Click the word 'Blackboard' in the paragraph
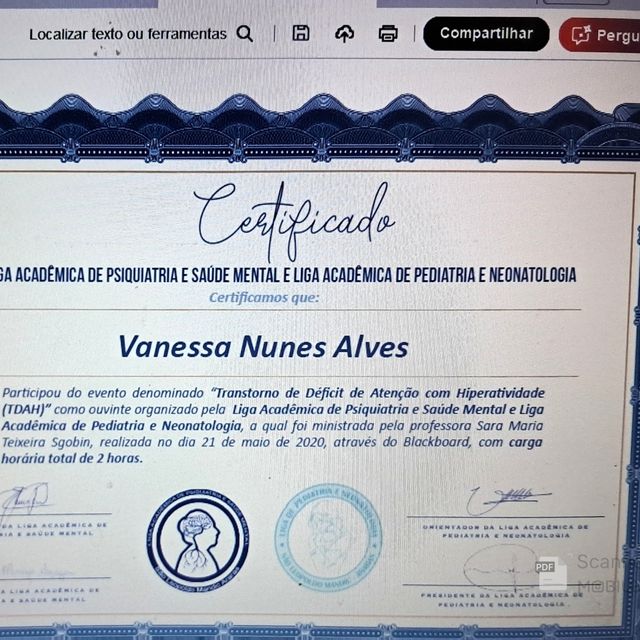This screenshot has width=640, height=640. pos(437,442)
